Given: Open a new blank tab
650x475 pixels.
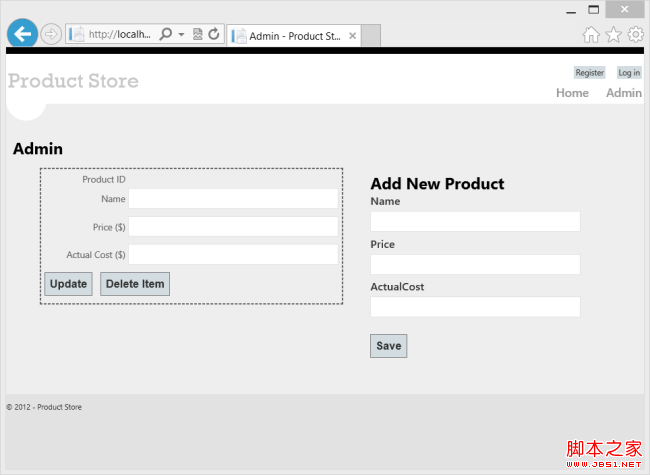Looking at the screenshot, I should (x=370, y=36).
